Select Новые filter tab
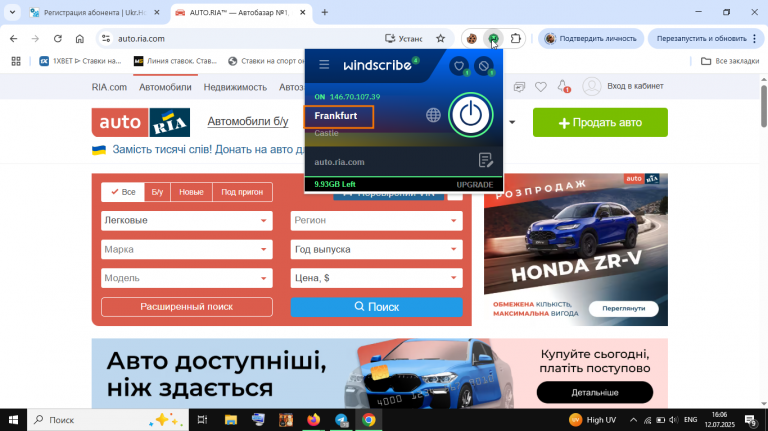The height and width of the screenshot is (431, 768). (x=191, y=192)
